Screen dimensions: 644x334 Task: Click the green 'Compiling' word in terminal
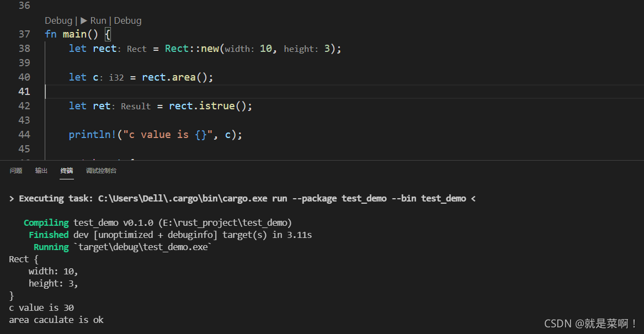46,222
